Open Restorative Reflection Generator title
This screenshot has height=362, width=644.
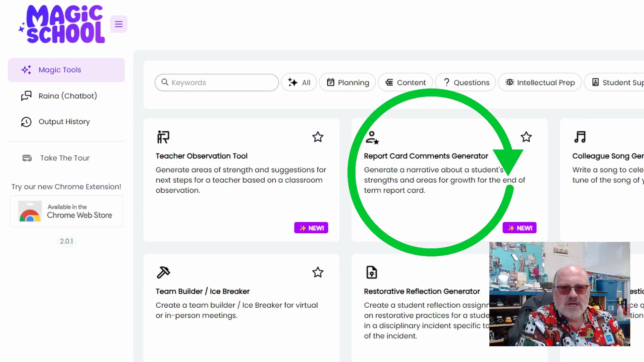(x=422, y=292)
